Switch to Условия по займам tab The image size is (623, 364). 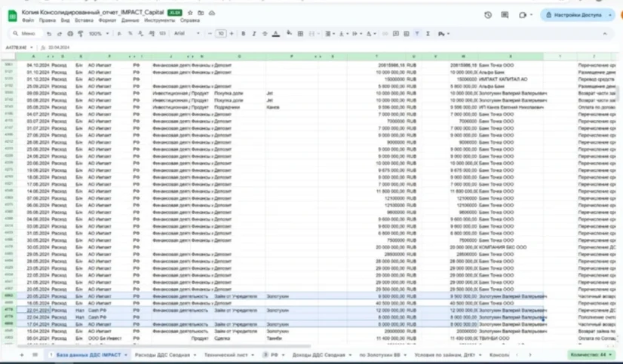point(448,355)
